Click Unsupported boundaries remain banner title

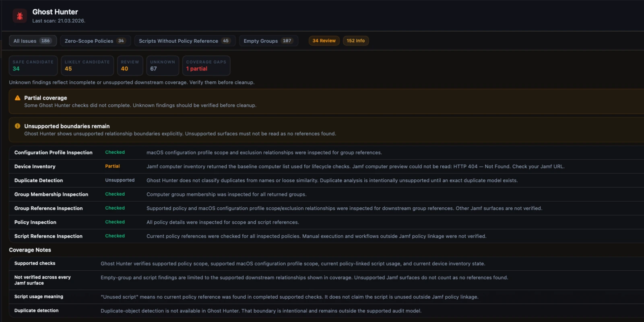[x=67, y=126]
